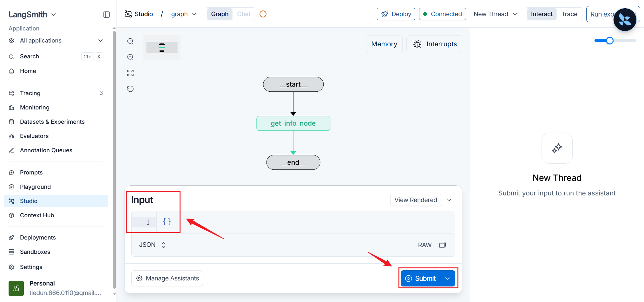The height and width of the screenshot is (302, 644).
Task: Open Deployments page
Action: [x=56, y=238]
